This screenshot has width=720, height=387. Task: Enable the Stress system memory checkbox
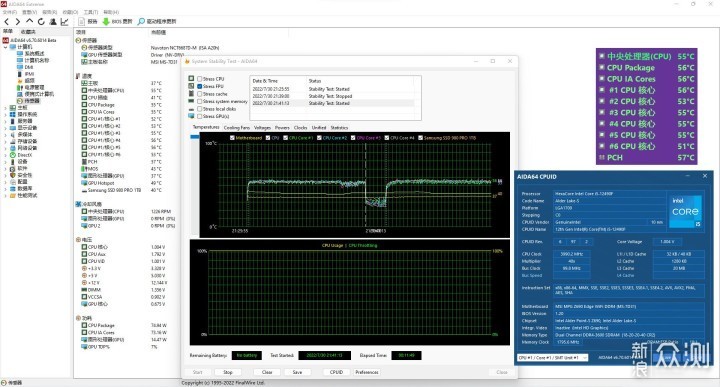coord(200,101)
